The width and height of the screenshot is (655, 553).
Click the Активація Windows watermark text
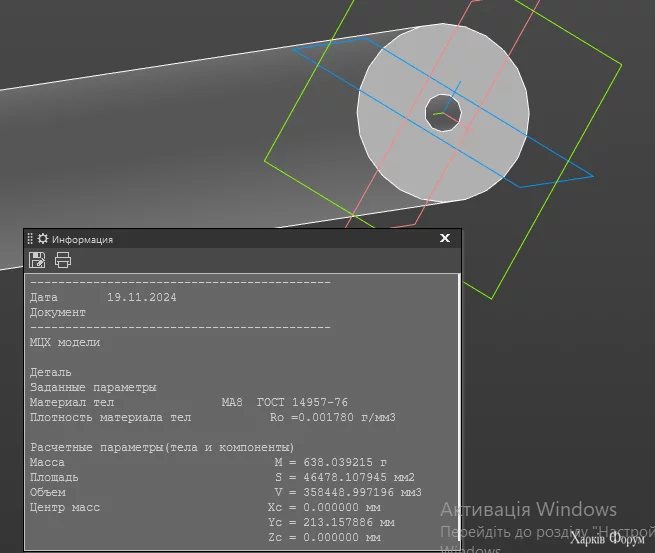[x=528, y=510]
